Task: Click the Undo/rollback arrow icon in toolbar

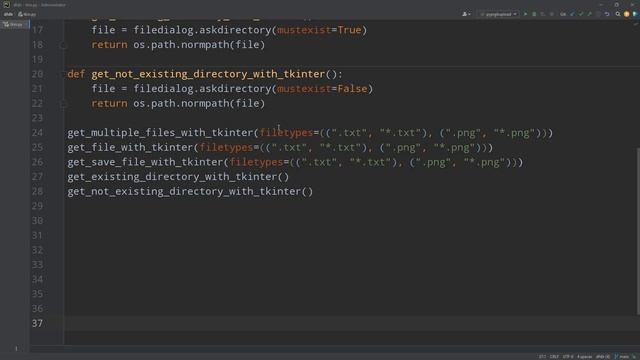Action: (x=607, y=14)
